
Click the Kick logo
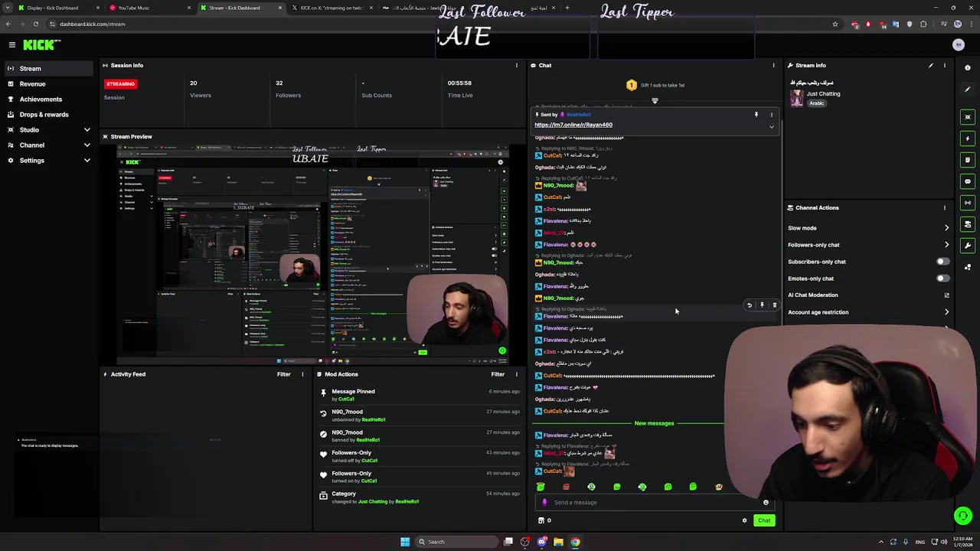click(38, 45)
